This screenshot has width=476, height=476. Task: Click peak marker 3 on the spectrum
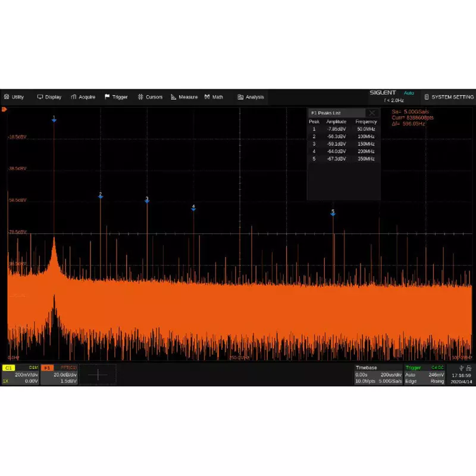pos(147,200)
